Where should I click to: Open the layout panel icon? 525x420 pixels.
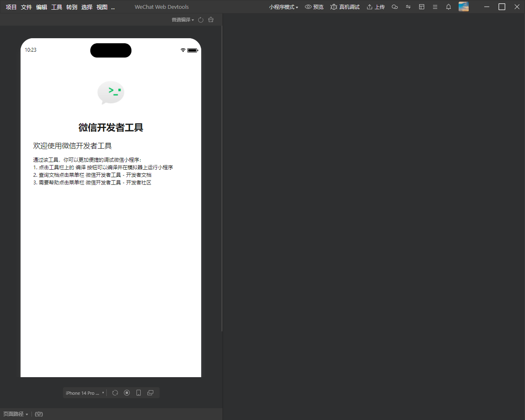click(x=422, y=7)
